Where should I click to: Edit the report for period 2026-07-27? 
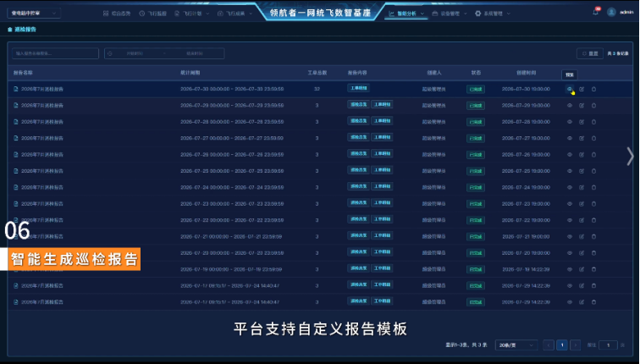point(582,138)
